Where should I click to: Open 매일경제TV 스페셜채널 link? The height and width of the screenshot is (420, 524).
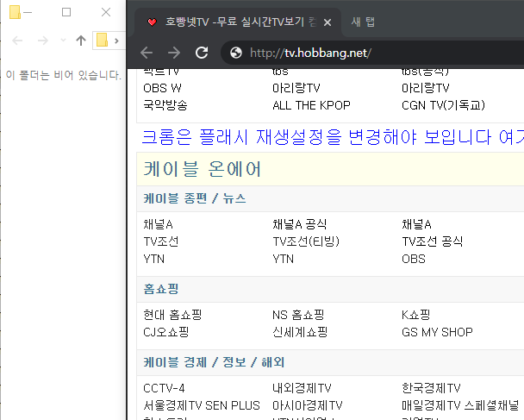[x=460, y=405]
